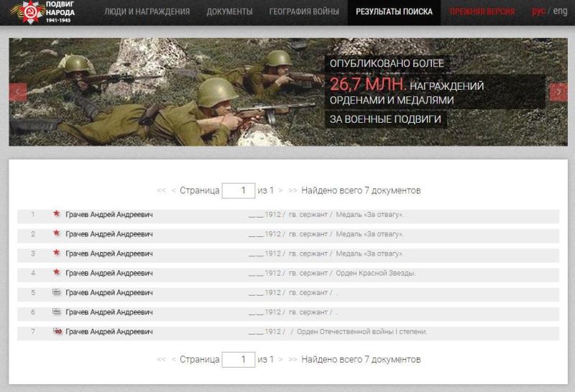The width and height of the screenshot is (575, 392).
Task: Go to previous page using bottom < arrow
Action: pyautogui.click(x=174, y=360)
